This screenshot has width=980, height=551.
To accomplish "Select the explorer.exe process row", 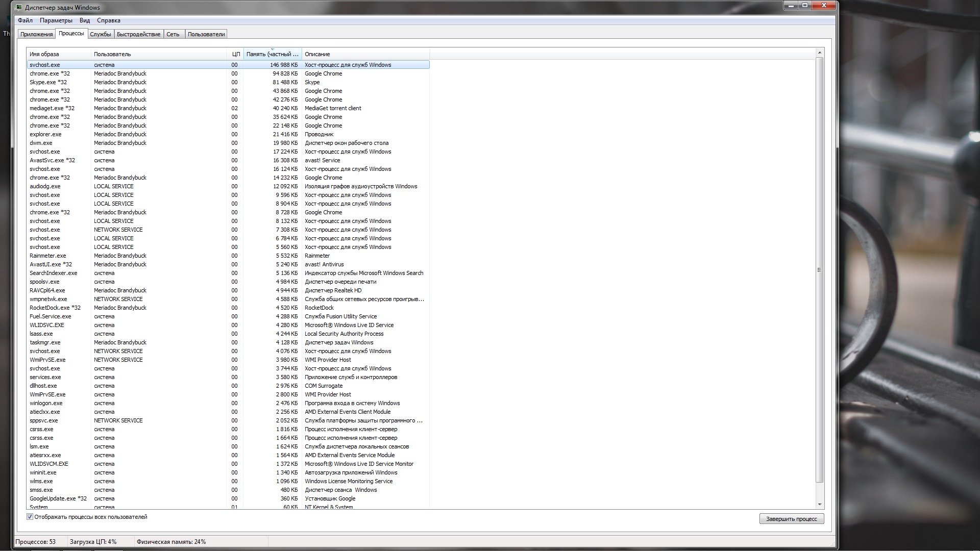I will 45,134.
